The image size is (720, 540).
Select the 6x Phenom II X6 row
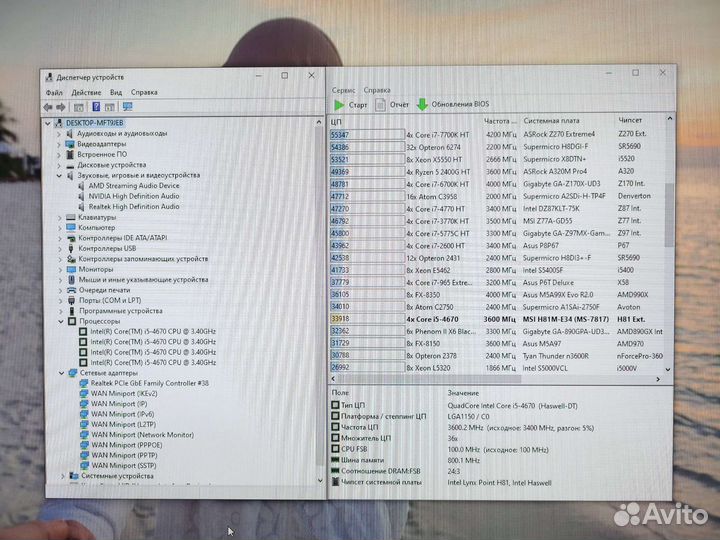tap(496, 331)
